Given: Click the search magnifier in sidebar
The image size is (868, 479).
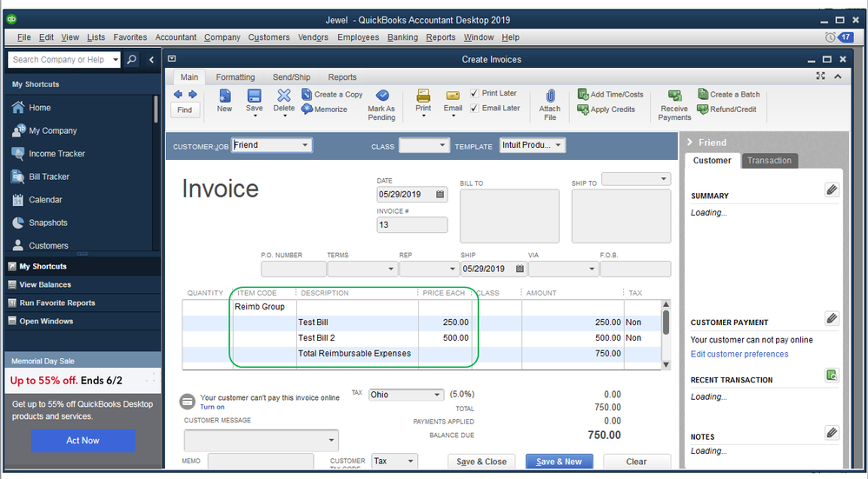Looking at the screenshot, I should (x=132, y=59).
